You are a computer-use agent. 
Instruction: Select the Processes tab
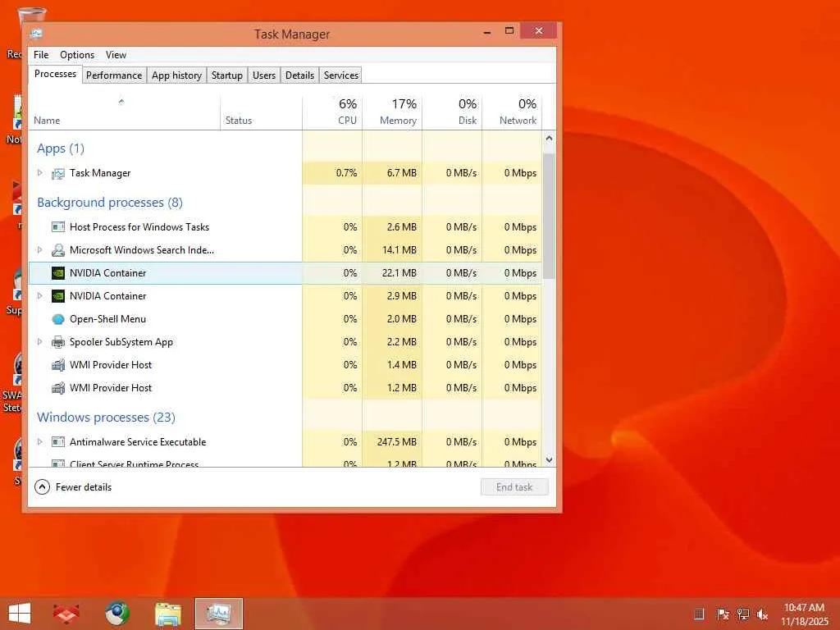pyautogui.click(x=55, y=74)
